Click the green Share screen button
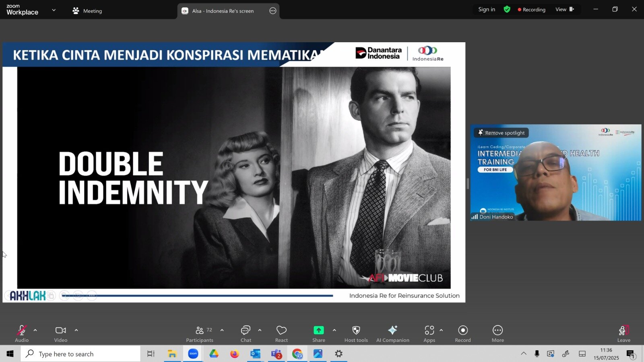The width and height of the screenshot is (644, 362). (318, 333)
